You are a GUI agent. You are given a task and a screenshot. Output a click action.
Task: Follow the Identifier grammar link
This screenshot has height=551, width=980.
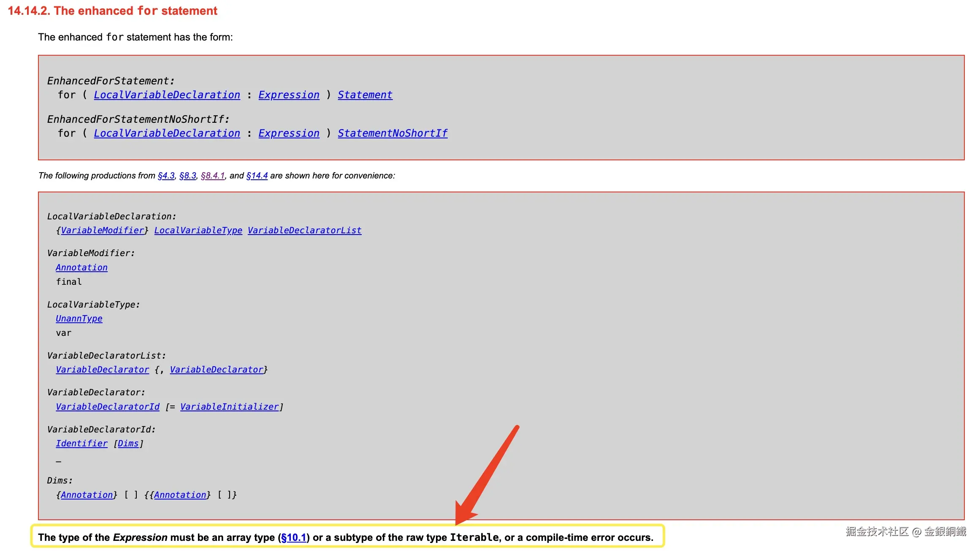tap(81, 443)
